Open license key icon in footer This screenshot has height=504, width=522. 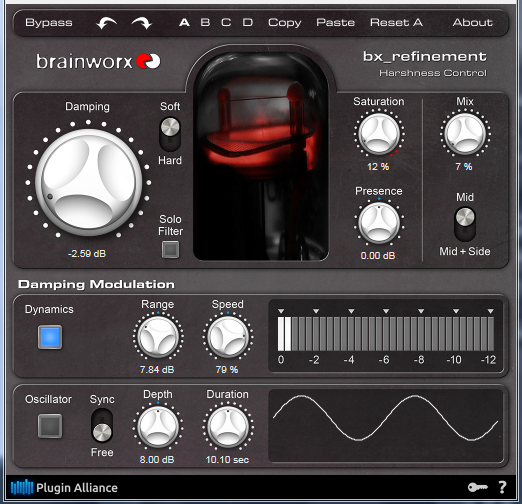(x=477, y=487)
